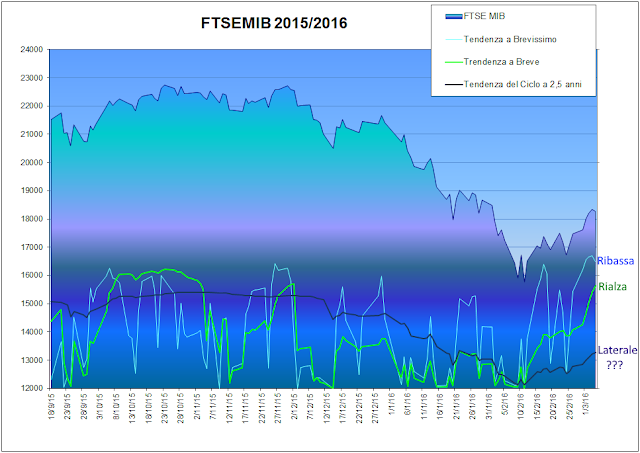The image size is (640, 453).
Task: Click the 6/1/16 date label
Action: [x=407, y=406]
